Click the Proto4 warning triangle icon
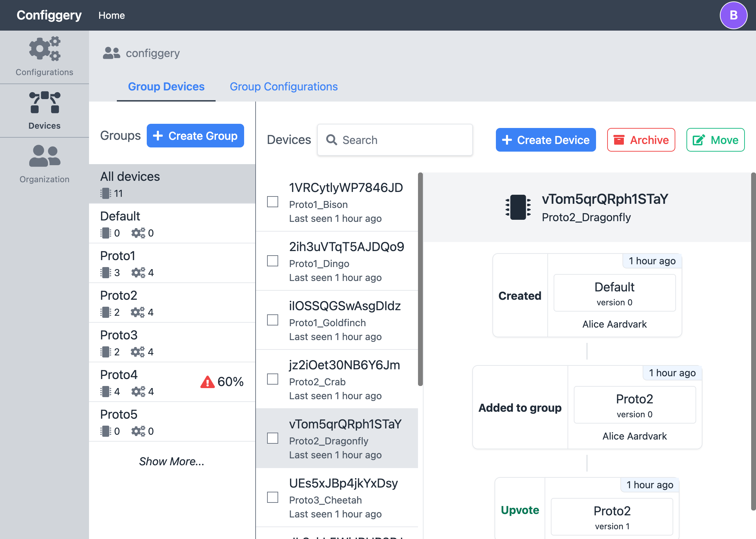The image size is (756, 539). point(208,382)
